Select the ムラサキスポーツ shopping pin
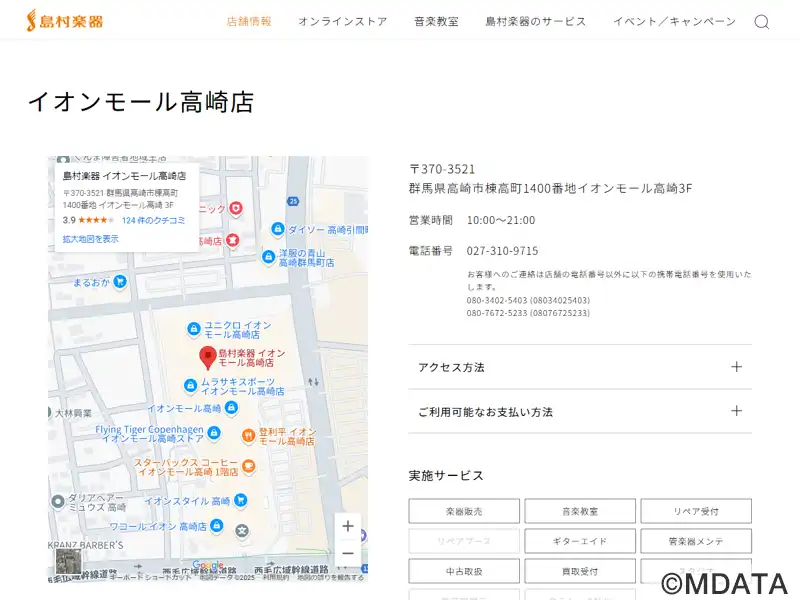800x600 pixels. [190, 386]
